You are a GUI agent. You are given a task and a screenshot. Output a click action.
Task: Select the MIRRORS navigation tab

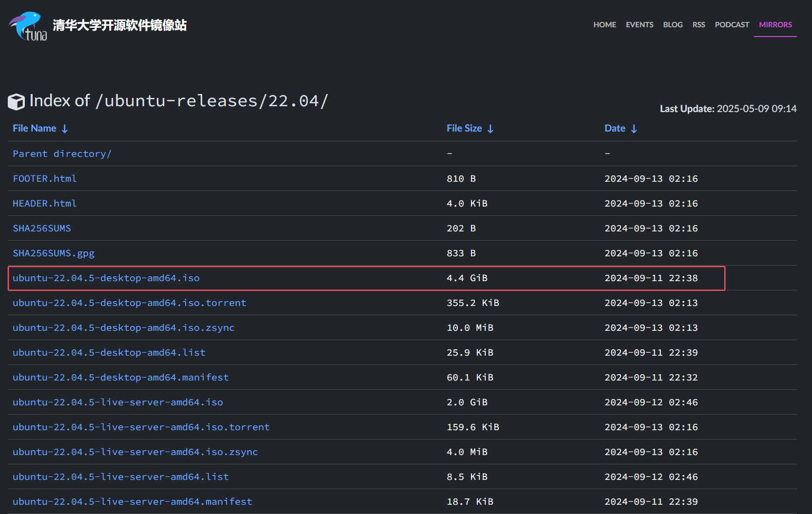775,25
